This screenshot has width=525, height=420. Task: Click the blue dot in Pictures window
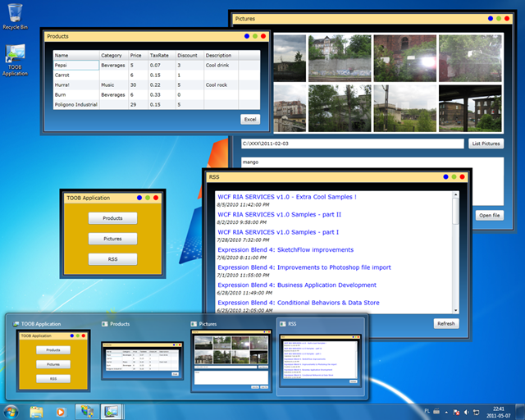[x=491, y=18]
